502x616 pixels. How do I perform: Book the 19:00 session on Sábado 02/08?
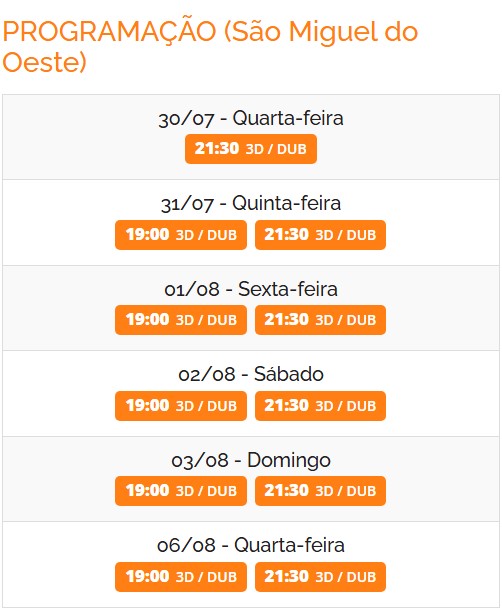(x=181, y=406)
